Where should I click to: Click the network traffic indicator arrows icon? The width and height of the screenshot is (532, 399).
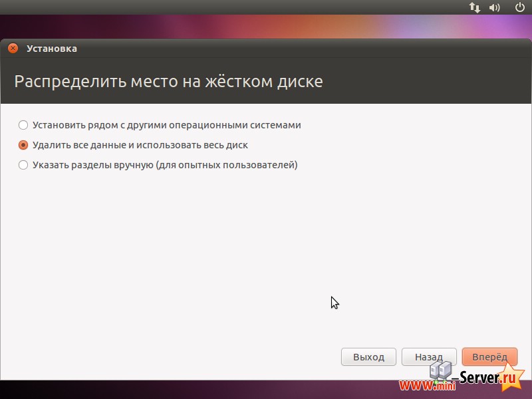(x=474, y=7)
